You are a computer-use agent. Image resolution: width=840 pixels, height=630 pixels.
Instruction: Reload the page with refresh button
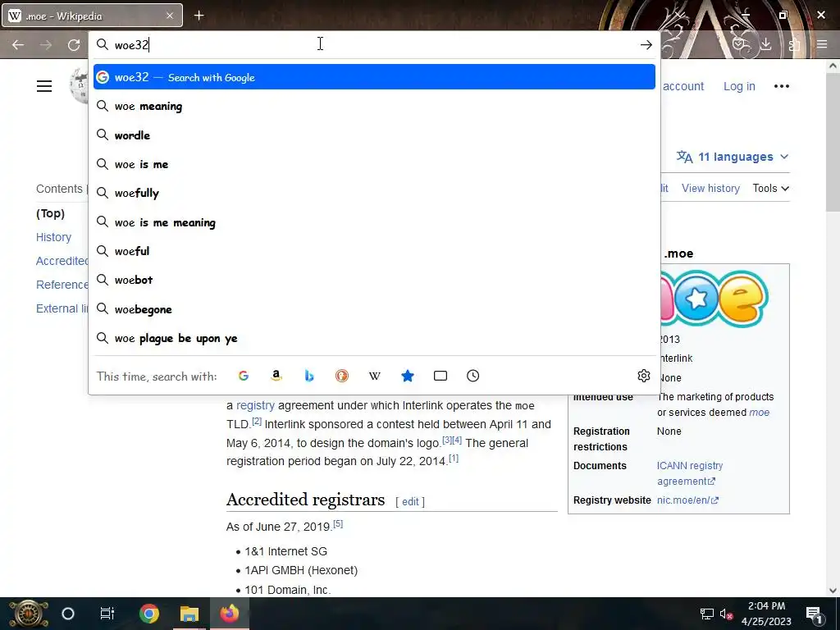click(x=74, y=45)
